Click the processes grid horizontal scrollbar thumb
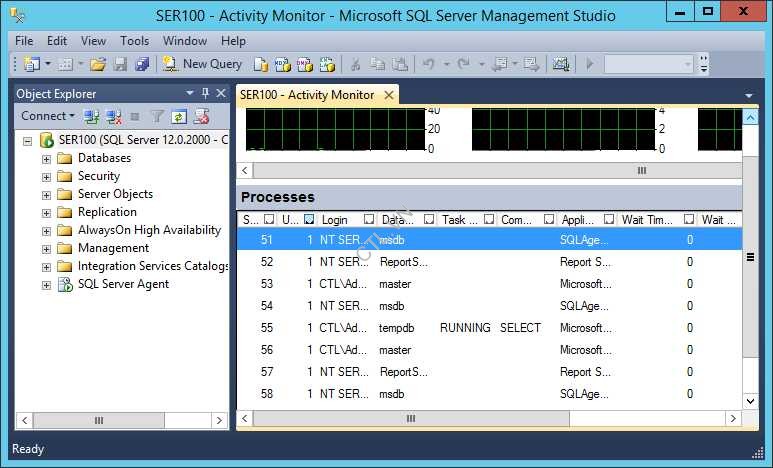This screenshot has height=468, width=773. click(x=411, y=418)
